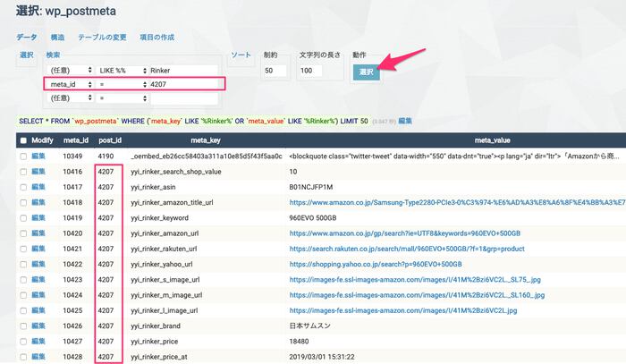The image size is (626, 364).
Task: Click 編集 for row 10417
Action: click(x=38, y=187)
